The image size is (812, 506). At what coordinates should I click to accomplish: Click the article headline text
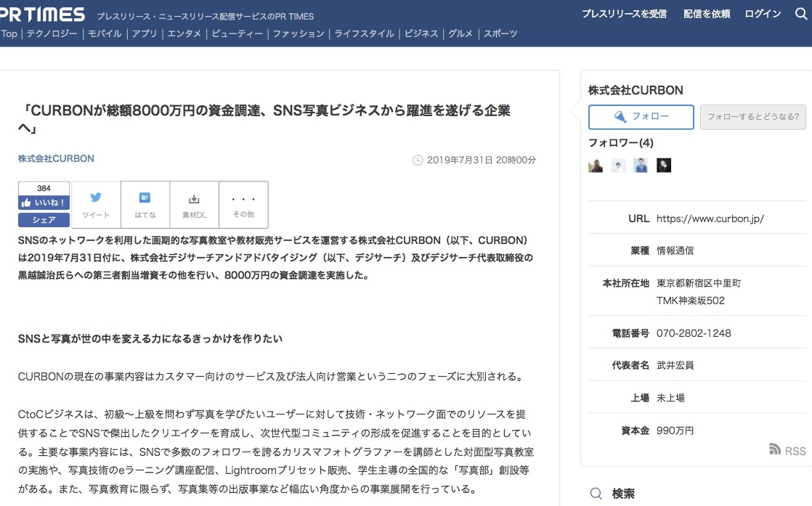(x=264, y=119)
